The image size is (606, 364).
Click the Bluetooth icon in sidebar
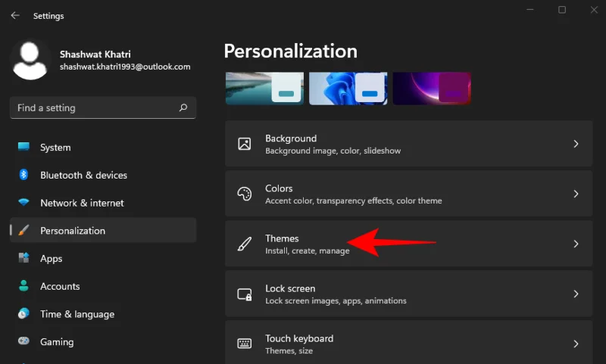(x=23, y=175)
